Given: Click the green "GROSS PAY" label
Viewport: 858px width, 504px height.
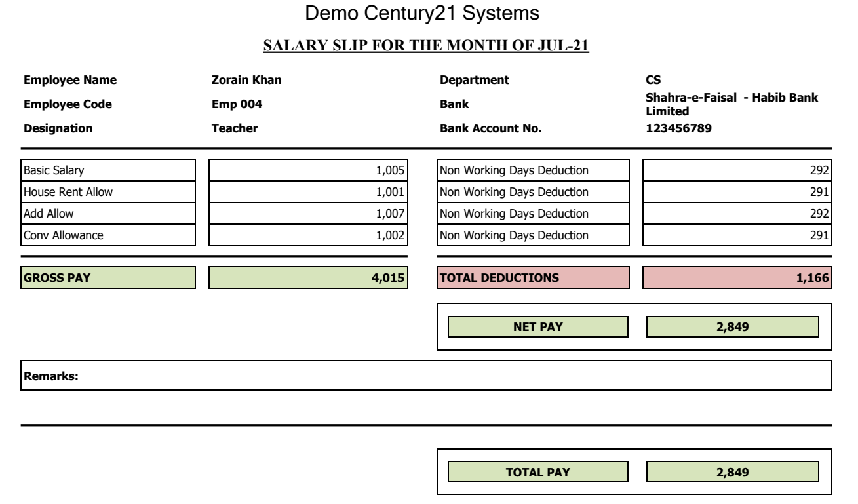Looking at the screenshot, I should pyautogui.click(x=109, y=277).
